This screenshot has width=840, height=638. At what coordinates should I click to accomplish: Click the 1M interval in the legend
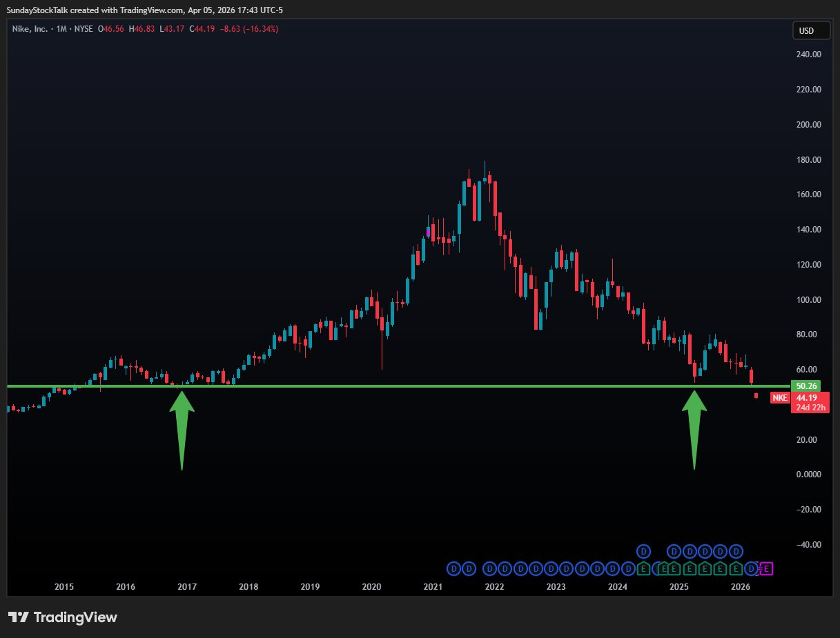pyautogui.click(x=61, y=29)
